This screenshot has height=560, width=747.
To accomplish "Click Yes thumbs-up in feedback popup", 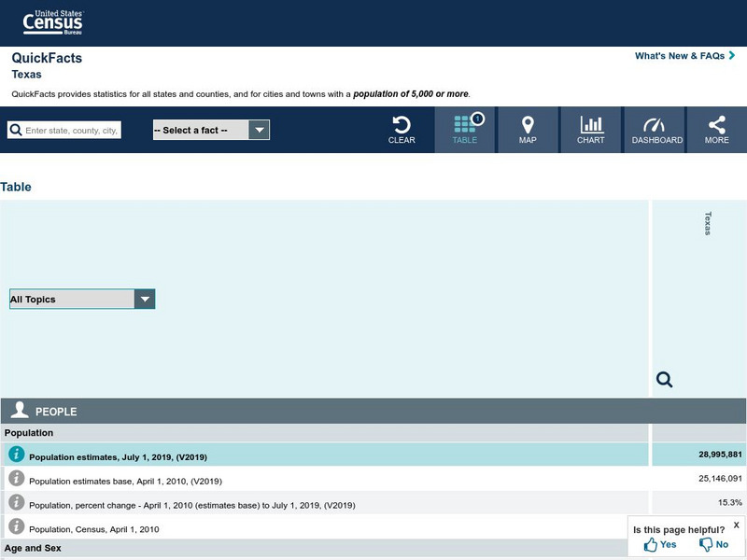I will point(660,544).
